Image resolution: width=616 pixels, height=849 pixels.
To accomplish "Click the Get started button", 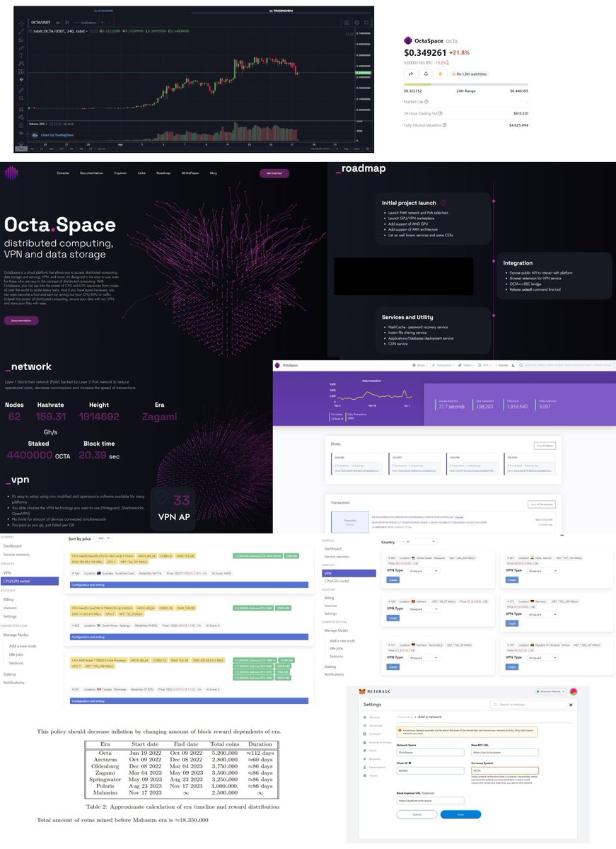I will click(274, 173).
